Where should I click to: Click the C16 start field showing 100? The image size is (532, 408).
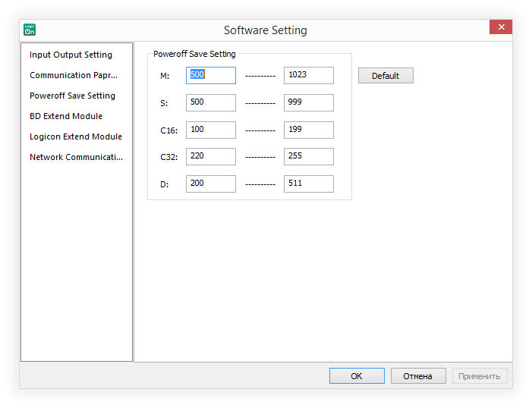click(x=211, y=130)
